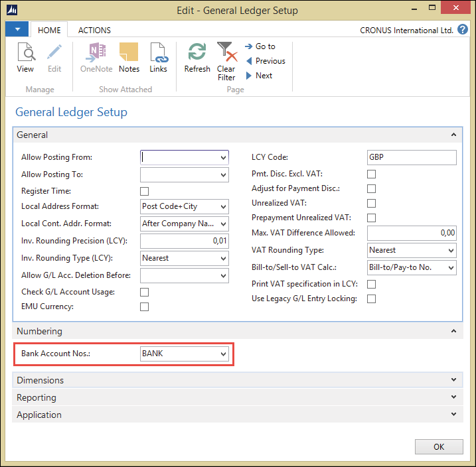Click the Next page arrow
Screen dimensions: 476x467
pos(260,76)
